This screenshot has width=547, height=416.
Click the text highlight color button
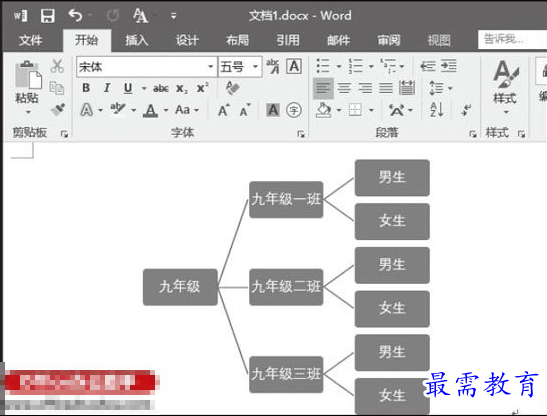[118, 110]
